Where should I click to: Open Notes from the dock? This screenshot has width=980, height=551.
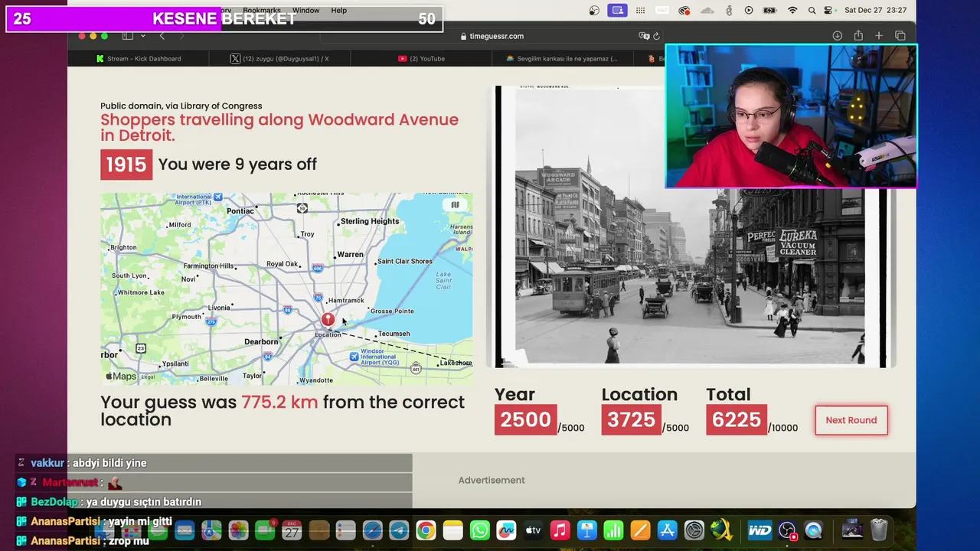pos(453,530)
